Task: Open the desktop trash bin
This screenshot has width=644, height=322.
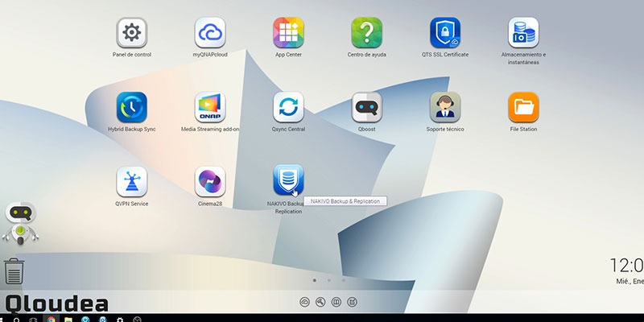Action: click(x=14, y=271)
